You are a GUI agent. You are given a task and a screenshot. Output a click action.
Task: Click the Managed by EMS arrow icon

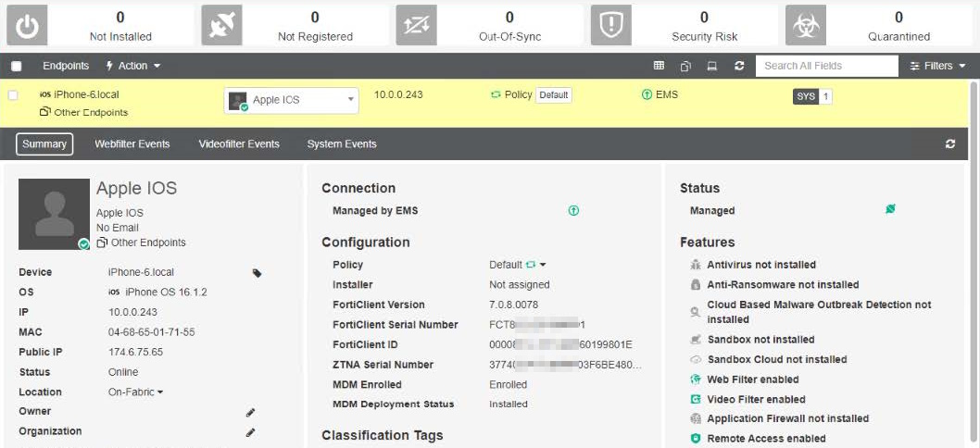coord(573,211)
